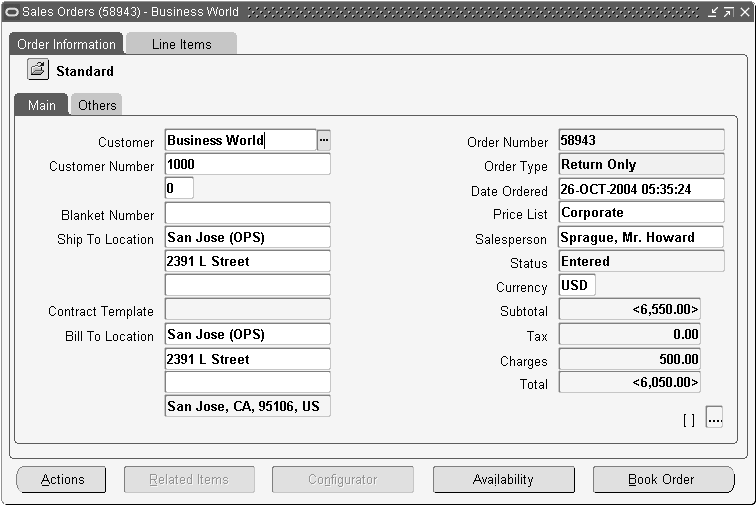Click the Standard label text
The width and height of the screenshot is (756, 505).
(x=85, y=71)
